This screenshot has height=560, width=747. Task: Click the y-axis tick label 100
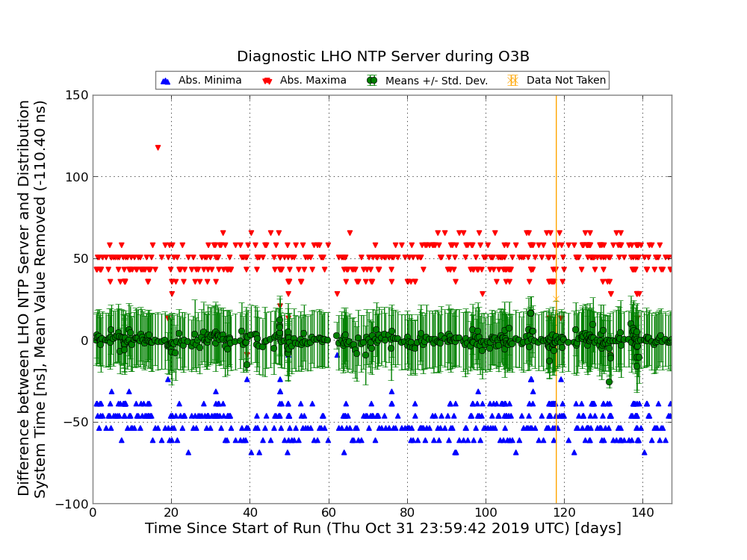click(x=77, y=177)
